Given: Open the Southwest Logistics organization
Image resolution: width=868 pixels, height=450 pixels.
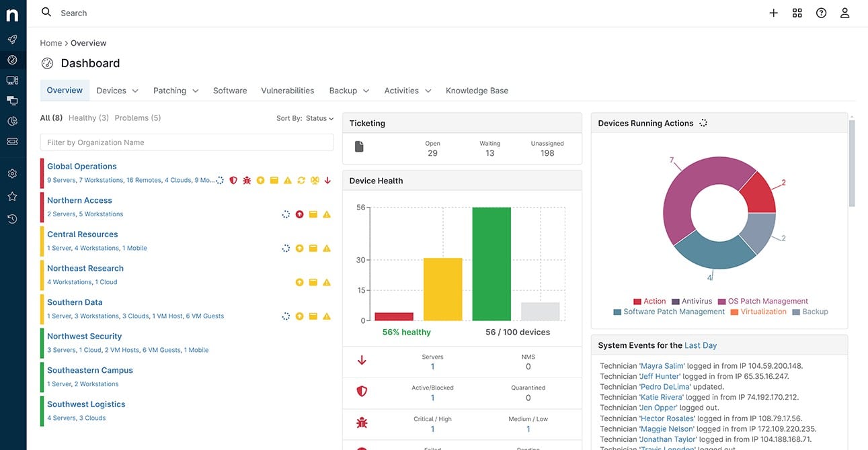Looking at the screenshot, I should click(87, 404).
